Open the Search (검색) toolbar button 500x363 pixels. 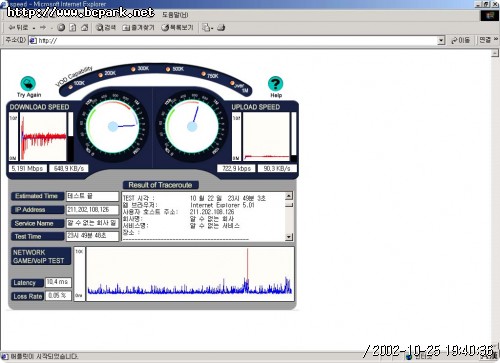[x=106, y=28]
